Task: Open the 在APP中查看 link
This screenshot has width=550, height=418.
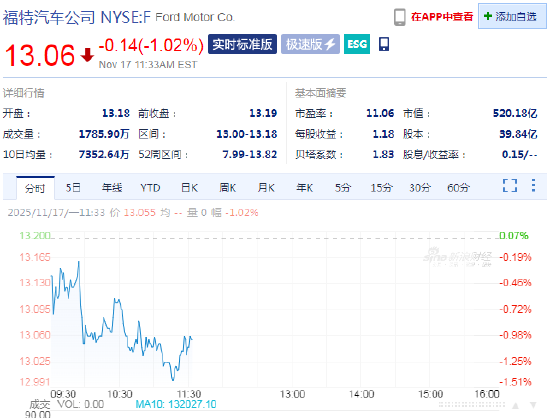Action: tap(442, 16)
